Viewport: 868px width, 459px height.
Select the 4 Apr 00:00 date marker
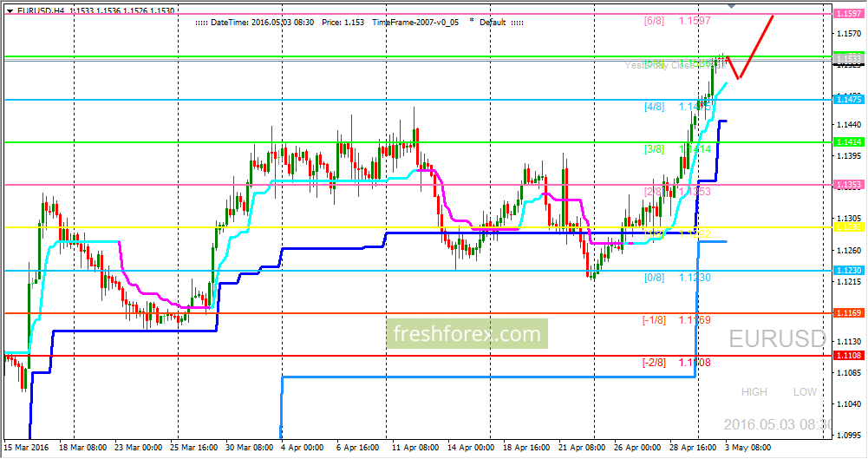[x=303, y=448]
